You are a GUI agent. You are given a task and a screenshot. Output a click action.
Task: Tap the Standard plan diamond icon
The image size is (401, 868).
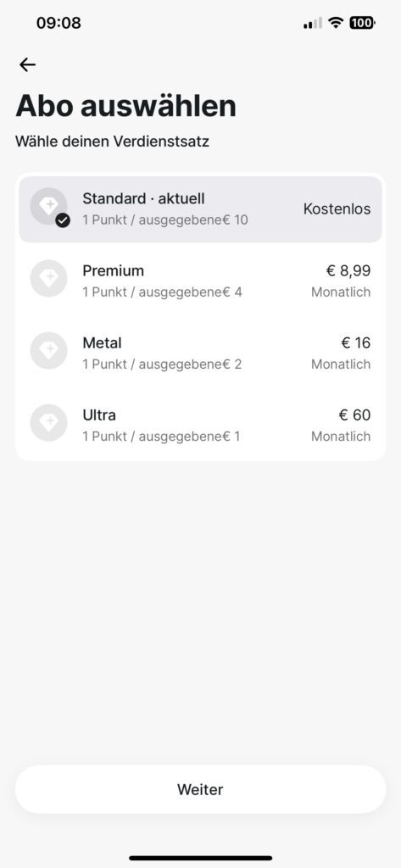(x=48, y=207)
